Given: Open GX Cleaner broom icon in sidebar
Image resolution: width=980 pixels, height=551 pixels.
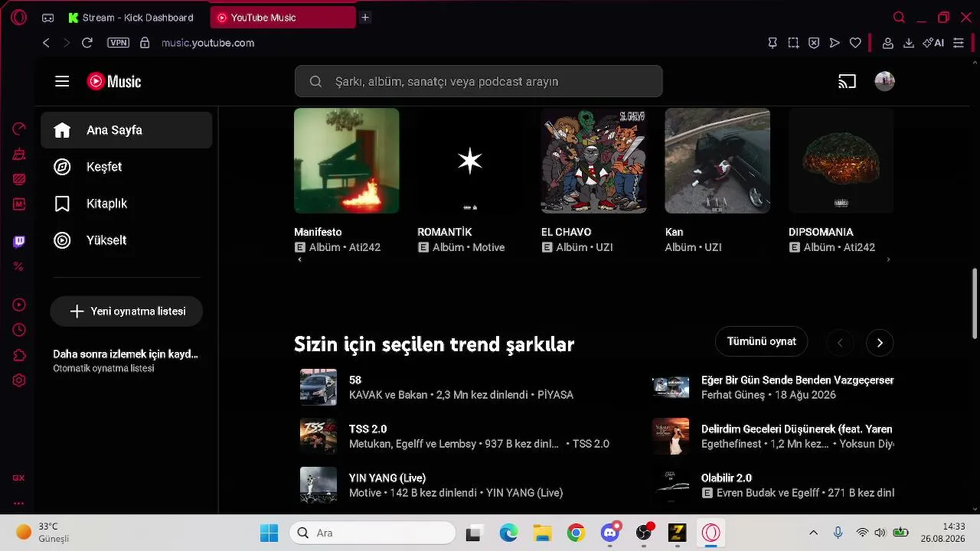Looking at the screenshot, I should [19, 154].
